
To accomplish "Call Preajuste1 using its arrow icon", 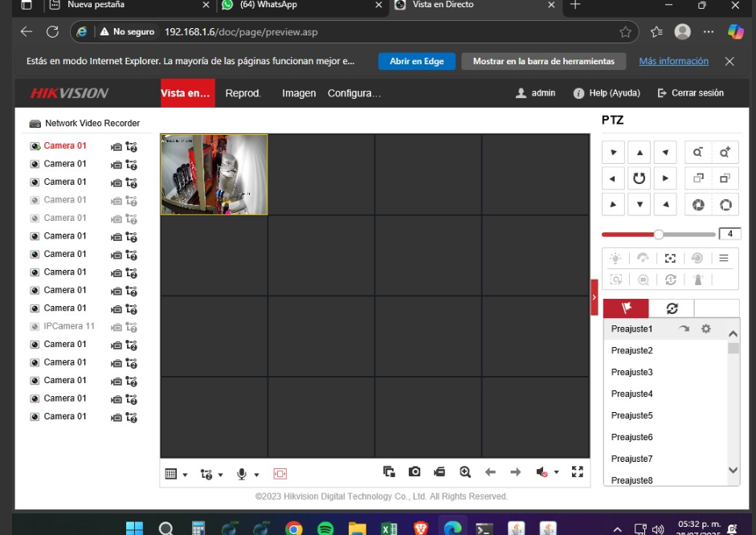I will (x=684, y=329).
